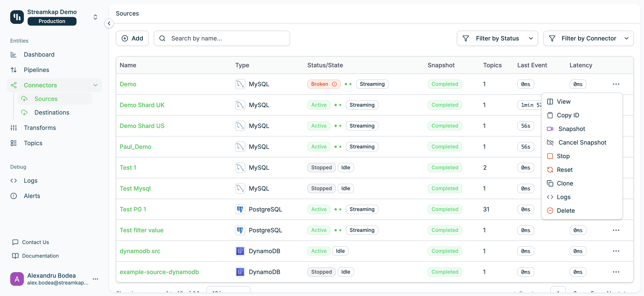Click the Alerts icon in Debug section
644x296 pixels.
pos(14,196)
